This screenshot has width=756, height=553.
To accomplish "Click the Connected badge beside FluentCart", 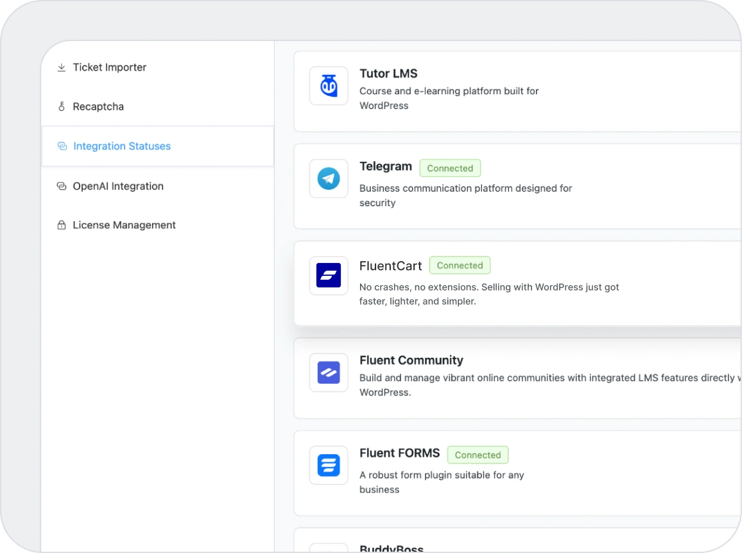I will pyautogui.click(x=460, y=266).
